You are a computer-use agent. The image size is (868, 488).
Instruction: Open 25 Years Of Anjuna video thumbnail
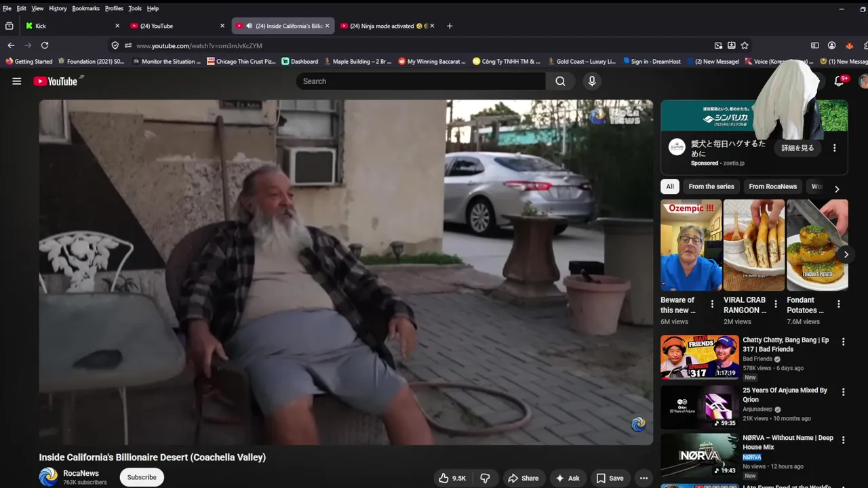point(700,407)
